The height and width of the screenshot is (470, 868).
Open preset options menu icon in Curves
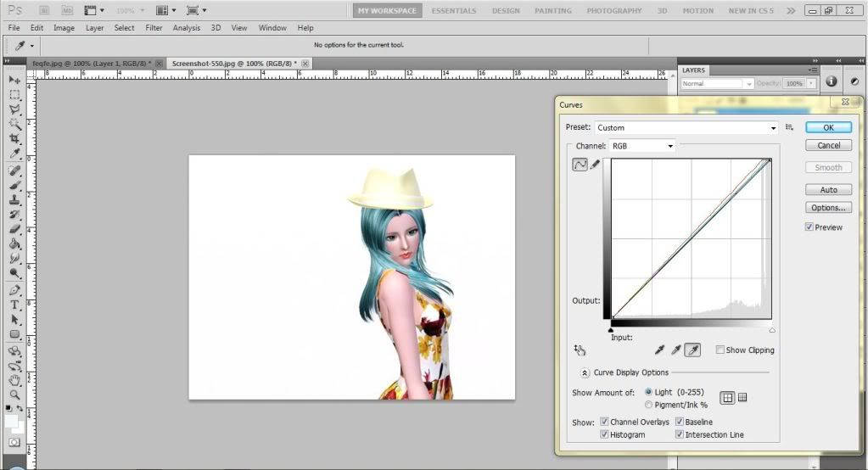click(789, 127)
